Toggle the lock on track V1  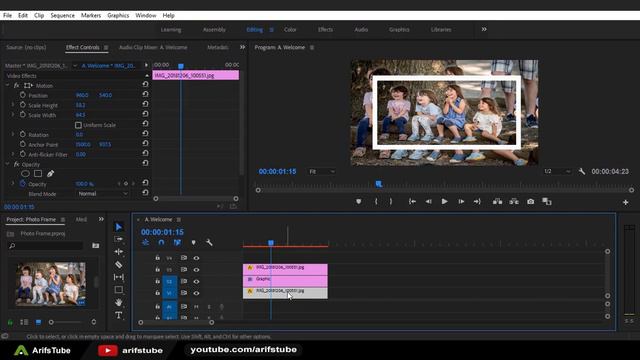(158, 293)
